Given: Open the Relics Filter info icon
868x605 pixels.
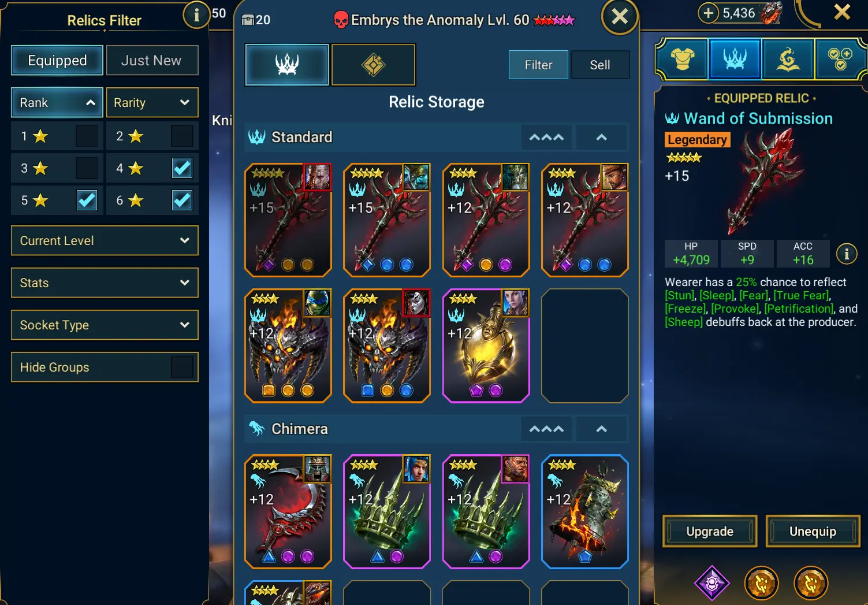Looking at the screenshot, I should [196, 15].
